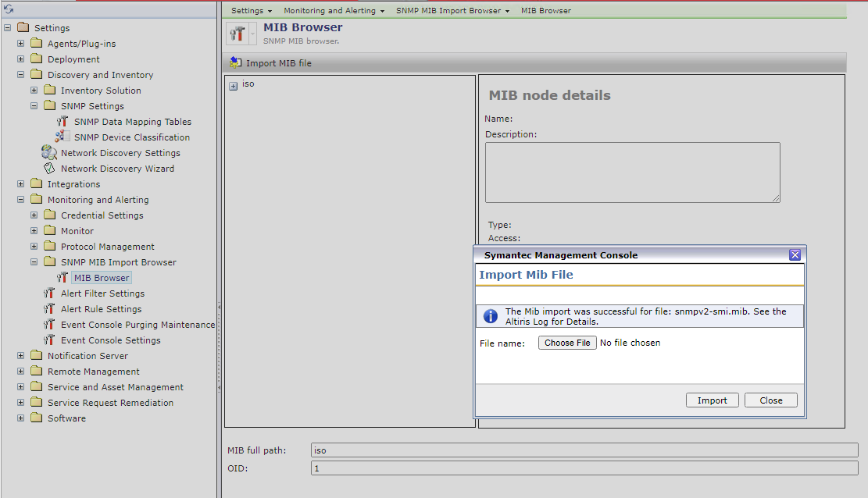868x498 pixels.
Task: Click the MIB Browser header tools icon
Action: (x=238, y=34)
